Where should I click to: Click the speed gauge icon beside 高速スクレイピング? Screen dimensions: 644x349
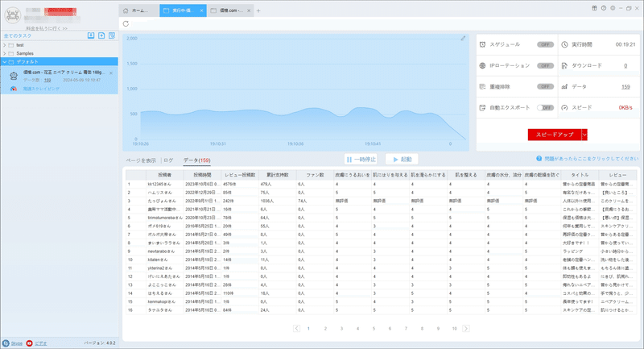pyautogui.click(x=14, y=89)
